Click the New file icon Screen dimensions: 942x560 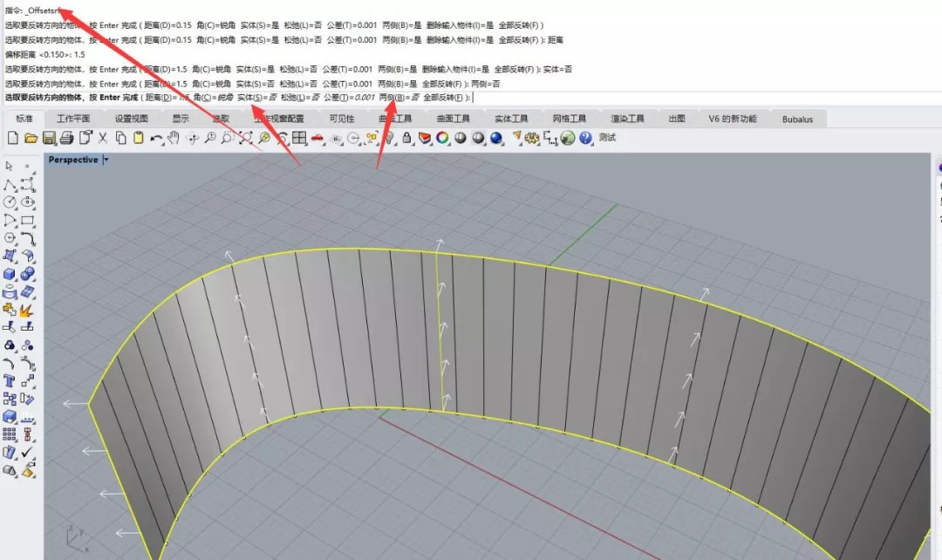point(12,138)
